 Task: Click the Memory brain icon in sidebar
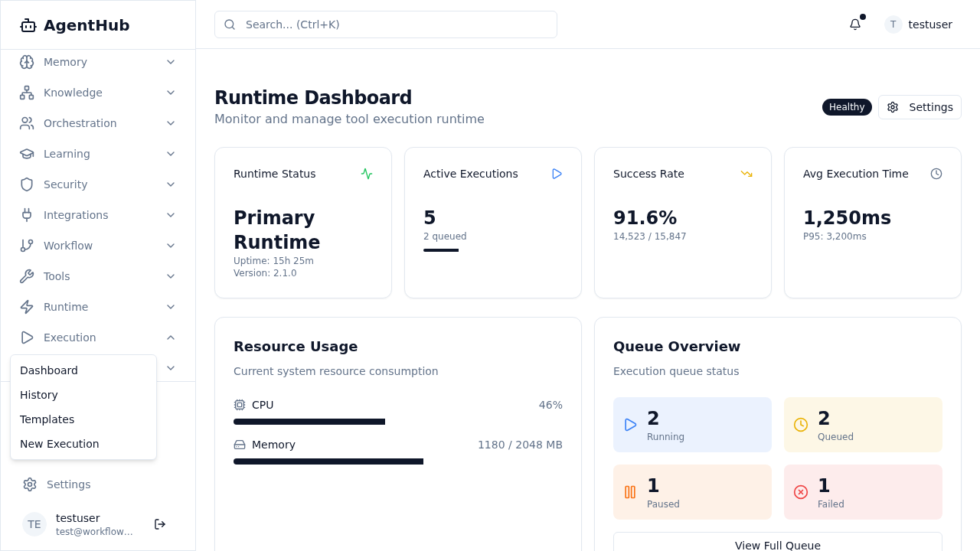tap(27, 62)
